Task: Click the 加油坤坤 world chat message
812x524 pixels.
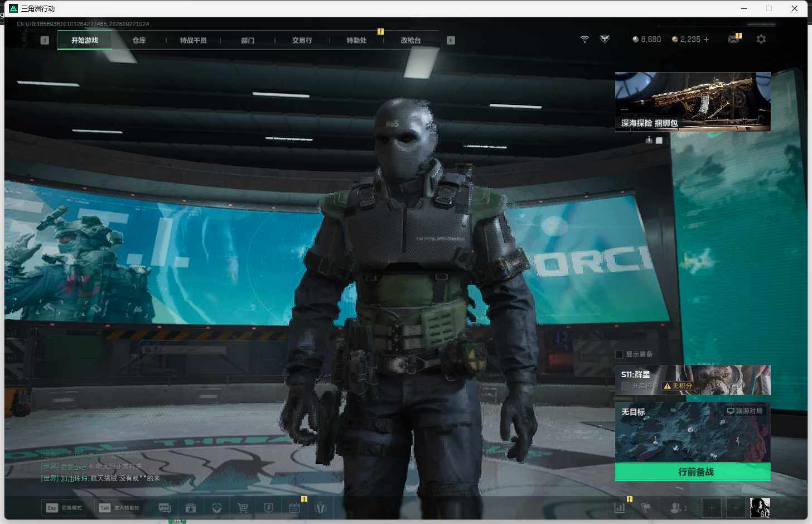Action: pyautogui.click(x=100, y=478)
